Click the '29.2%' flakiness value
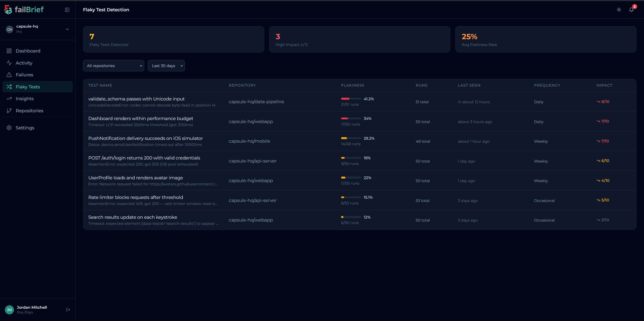 tap(369, 138)
